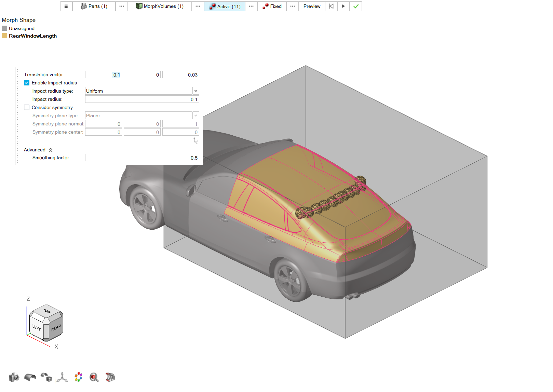Open the Impact radius type dropdown
Image resolution: width=553 pixels, height=392 pixels.
pos(195,91)
